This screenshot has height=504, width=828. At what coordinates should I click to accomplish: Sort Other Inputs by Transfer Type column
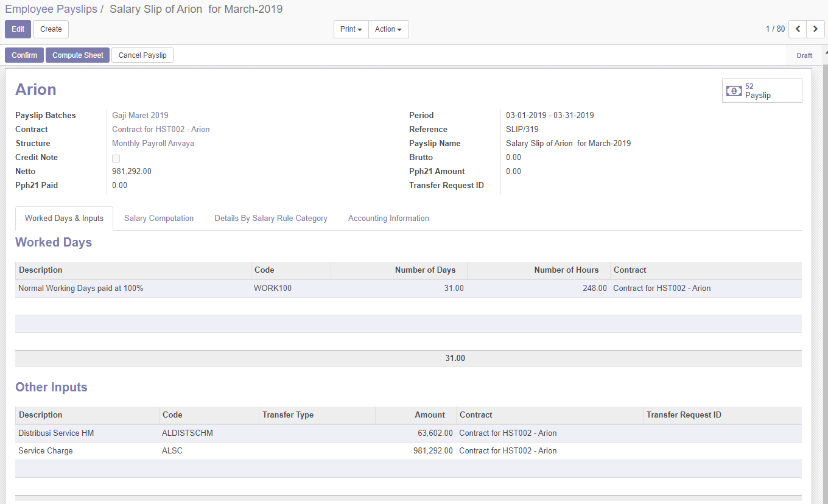point(317,415)
